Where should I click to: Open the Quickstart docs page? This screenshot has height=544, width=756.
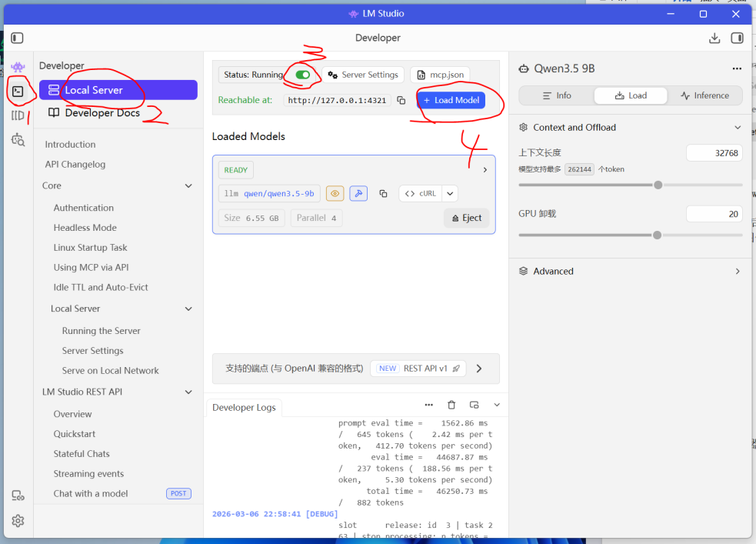(x=75, y=434)
